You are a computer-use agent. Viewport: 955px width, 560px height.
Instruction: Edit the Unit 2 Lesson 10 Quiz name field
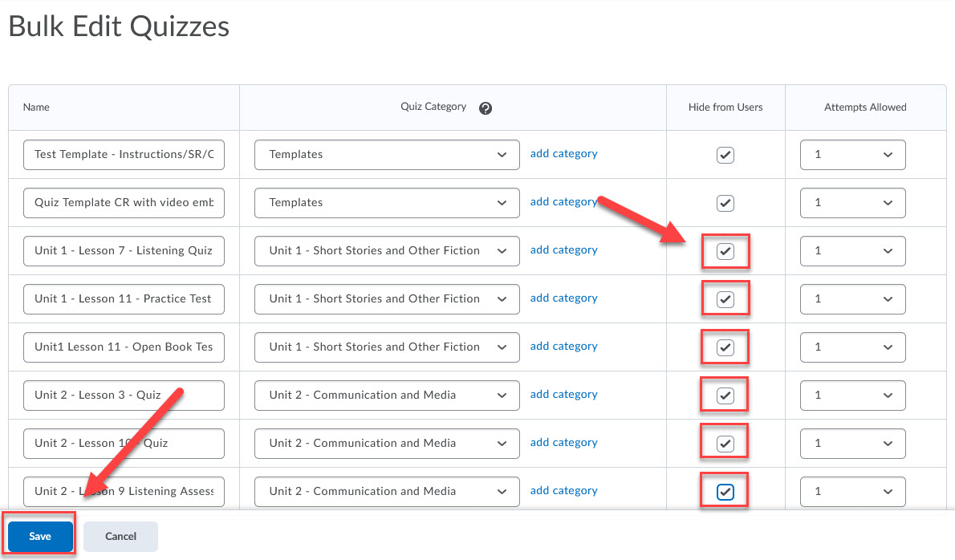coord(124,443)
